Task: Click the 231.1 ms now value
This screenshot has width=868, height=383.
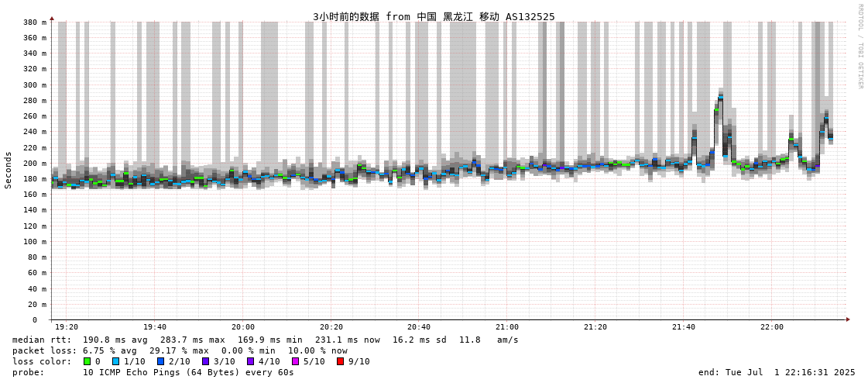Action: pos(348,340)
